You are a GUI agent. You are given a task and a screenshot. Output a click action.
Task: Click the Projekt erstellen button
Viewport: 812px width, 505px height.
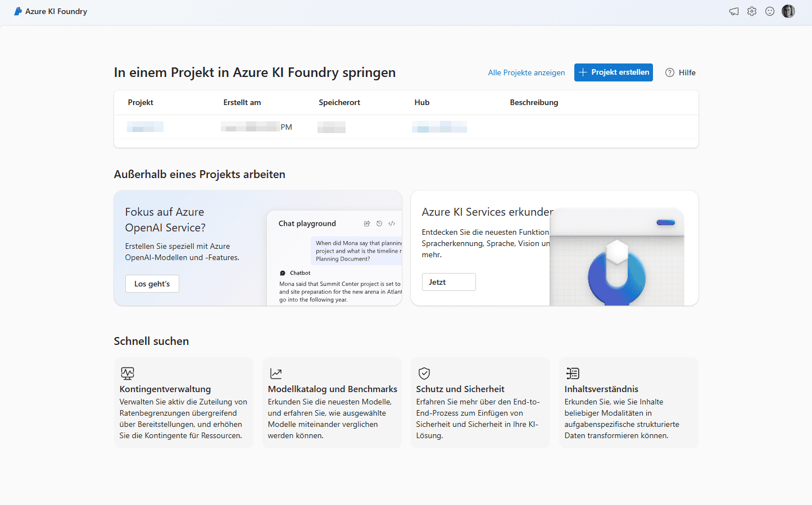pos(613,72)
